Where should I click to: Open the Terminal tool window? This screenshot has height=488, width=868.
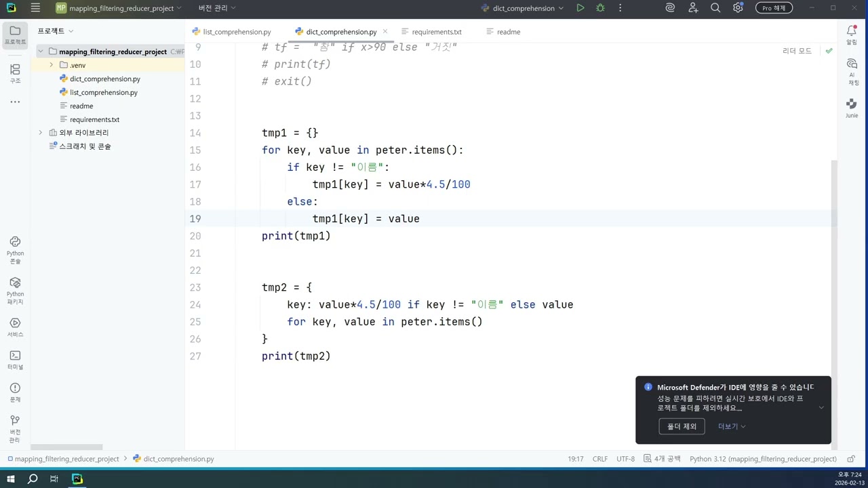15,360
